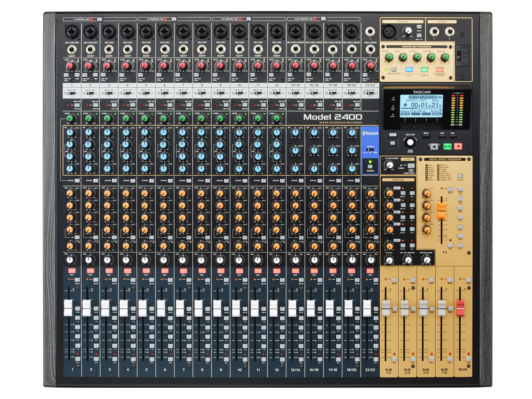Mute the FX return channel
The height and width of the screenshot is (399, 532).
451,190
